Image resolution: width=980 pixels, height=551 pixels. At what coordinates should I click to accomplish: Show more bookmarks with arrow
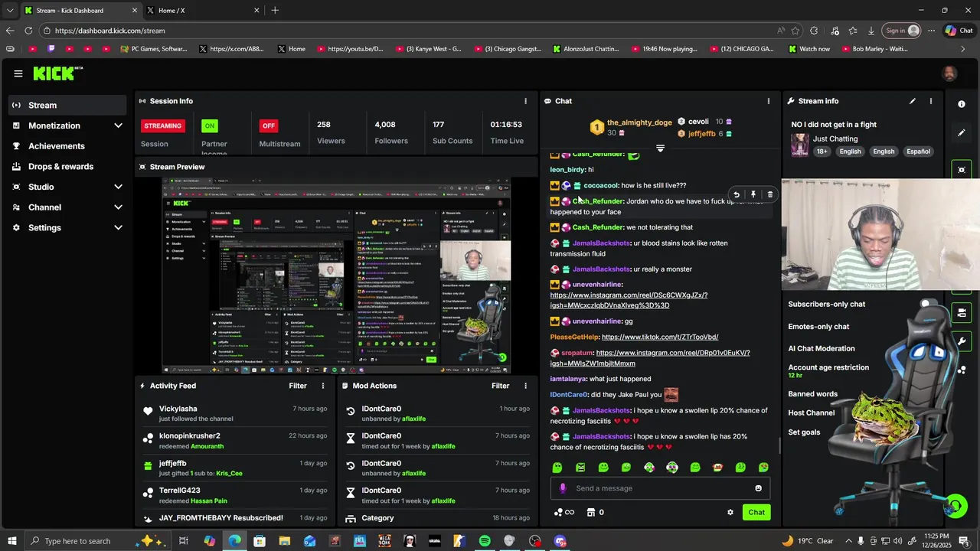pyautogui.click(x=963, y=49)
